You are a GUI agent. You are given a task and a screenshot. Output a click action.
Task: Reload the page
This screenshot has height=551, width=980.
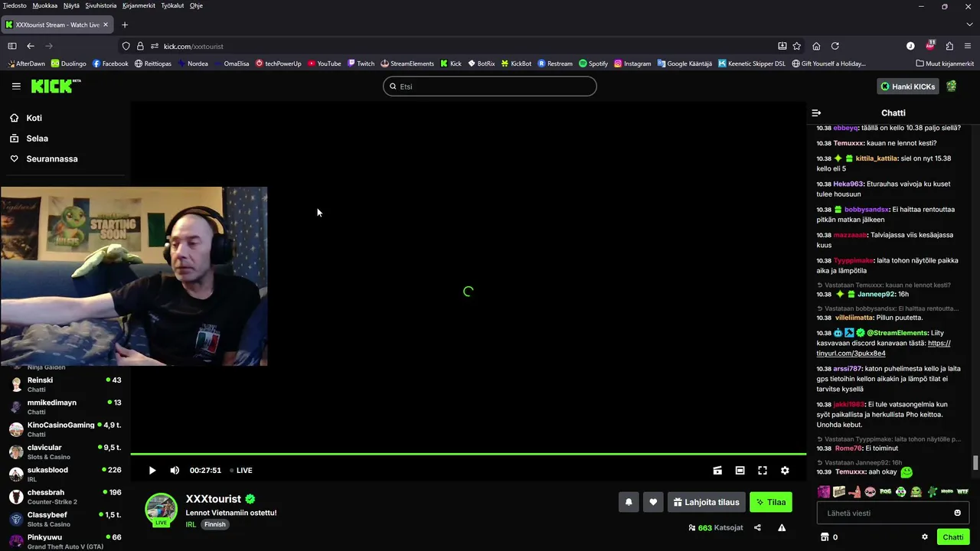click(x=835, y=46)
